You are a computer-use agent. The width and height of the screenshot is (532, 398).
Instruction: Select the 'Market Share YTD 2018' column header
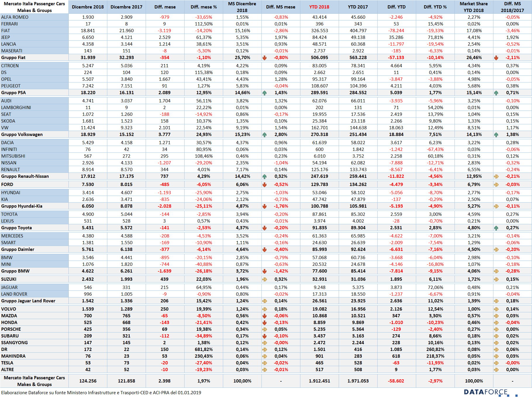coord(474,7)
